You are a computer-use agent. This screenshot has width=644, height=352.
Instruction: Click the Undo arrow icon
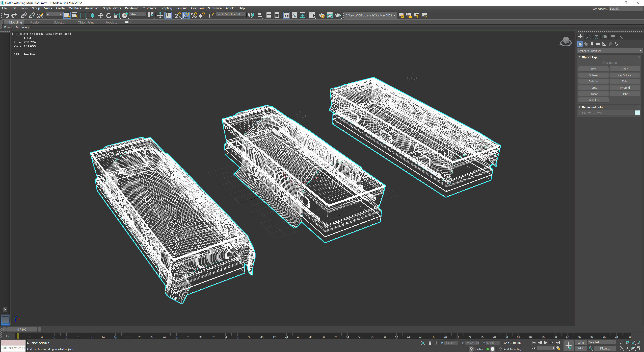click(6, 15)
